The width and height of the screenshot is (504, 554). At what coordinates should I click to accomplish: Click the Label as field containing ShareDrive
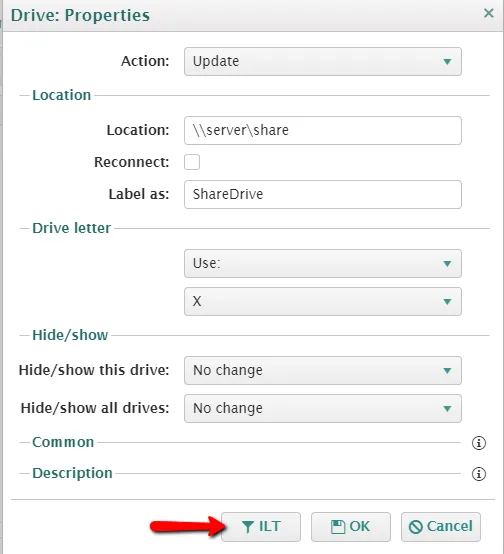click(x=323, y=195)
